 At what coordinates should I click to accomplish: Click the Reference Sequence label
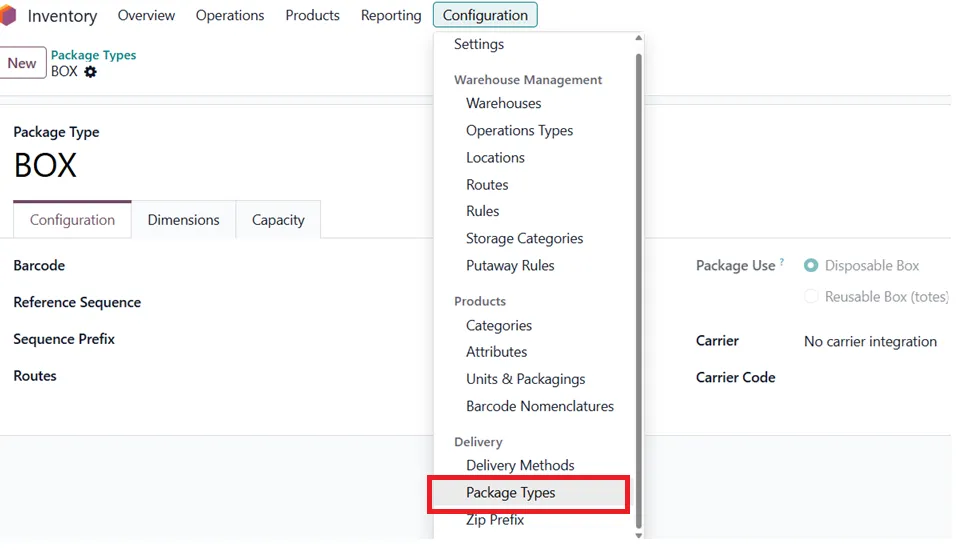pyautogui.click(x=77, y=303)
